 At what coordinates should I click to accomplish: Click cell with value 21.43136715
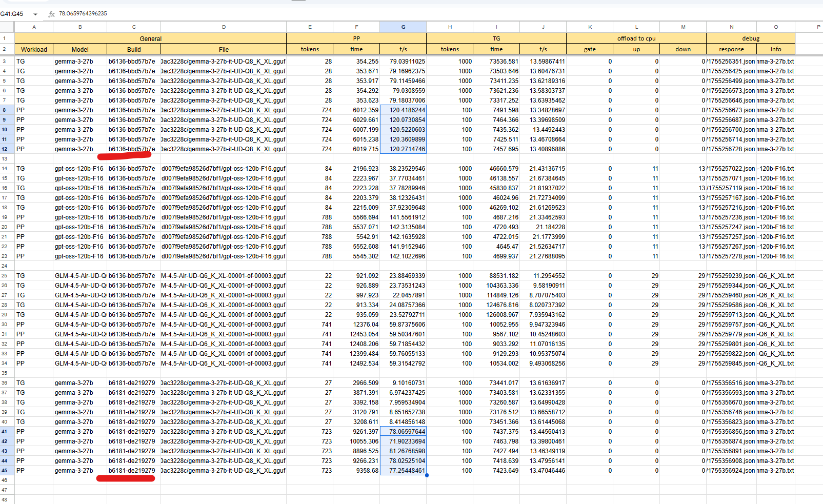coord(543,169)
